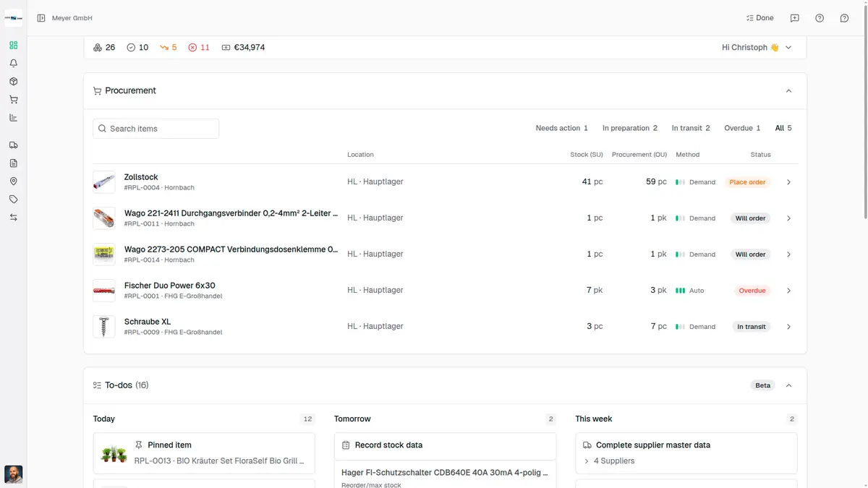Click the items count 26 stat
Screen dimensions: 868x488
[104, 48]
